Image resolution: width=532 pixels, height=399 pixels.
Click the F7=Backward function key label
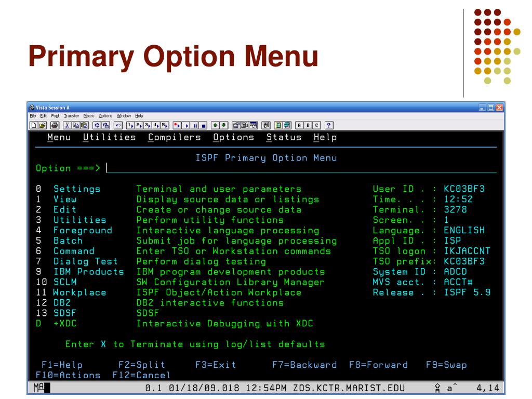(304, 365)
